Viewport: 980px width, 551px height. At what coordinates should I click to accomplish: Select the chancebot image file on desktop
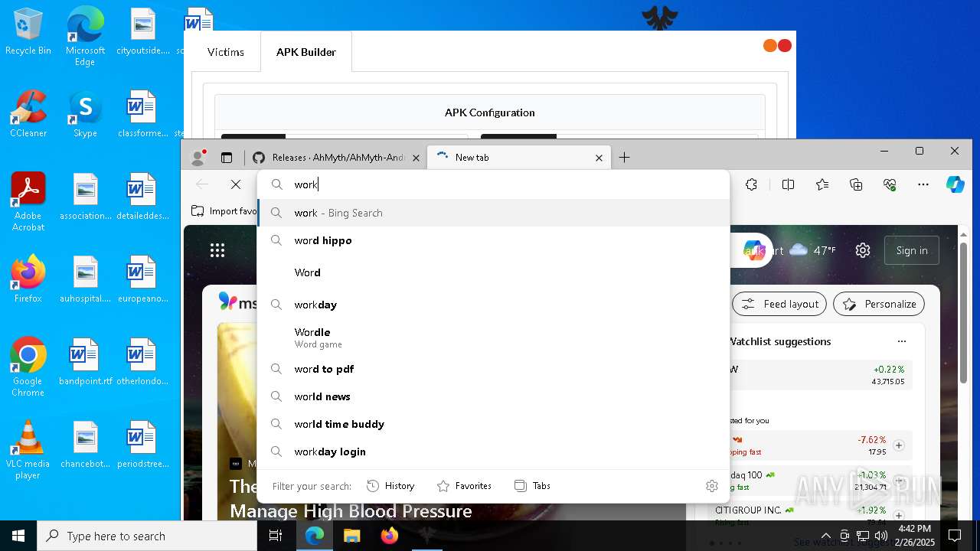[x=85, y=445]
